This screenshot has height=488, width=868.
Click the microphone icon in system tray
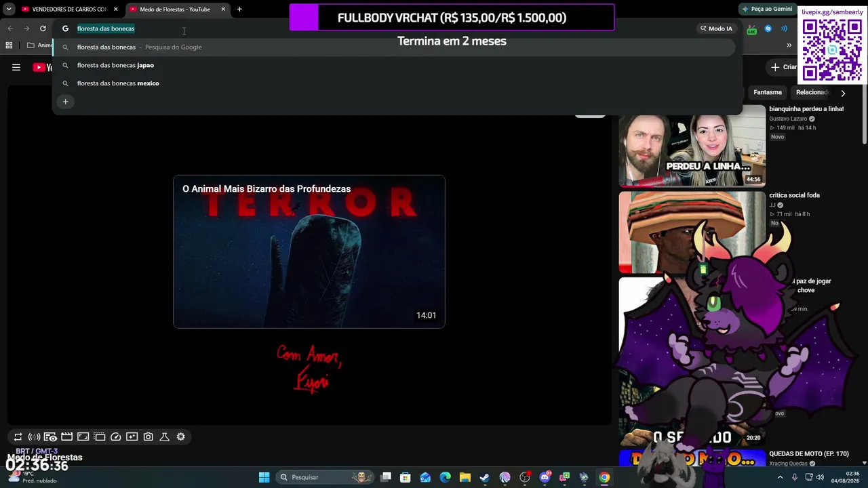[x=795, y=477]
